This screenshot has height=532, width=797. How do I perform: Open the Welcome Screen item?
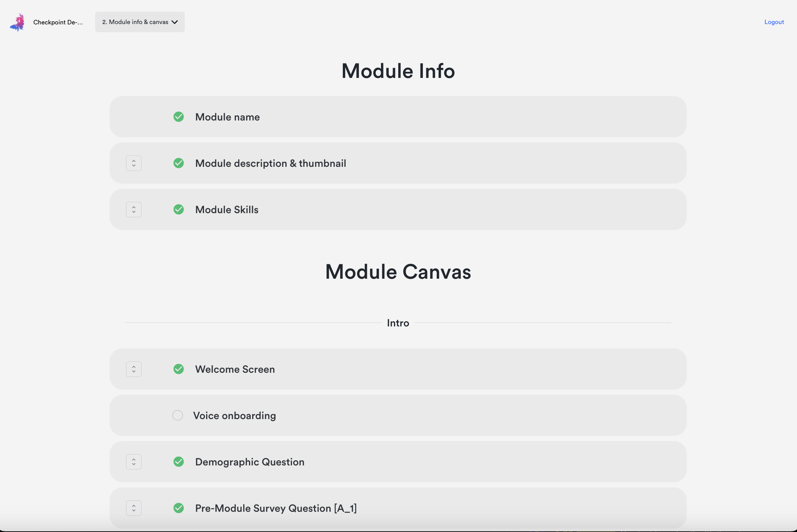click(x=235, y=369)
